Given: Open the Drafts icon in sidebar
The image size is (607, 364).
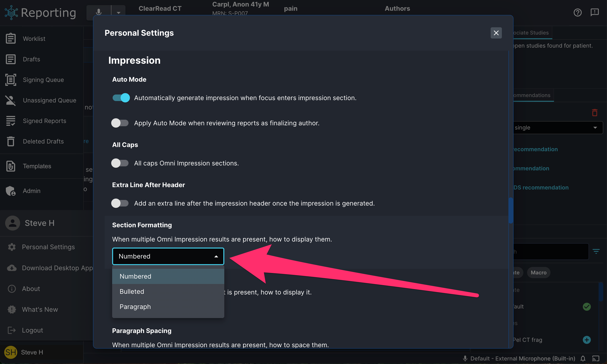Looking at the screenshot, I should coord(11,59).
